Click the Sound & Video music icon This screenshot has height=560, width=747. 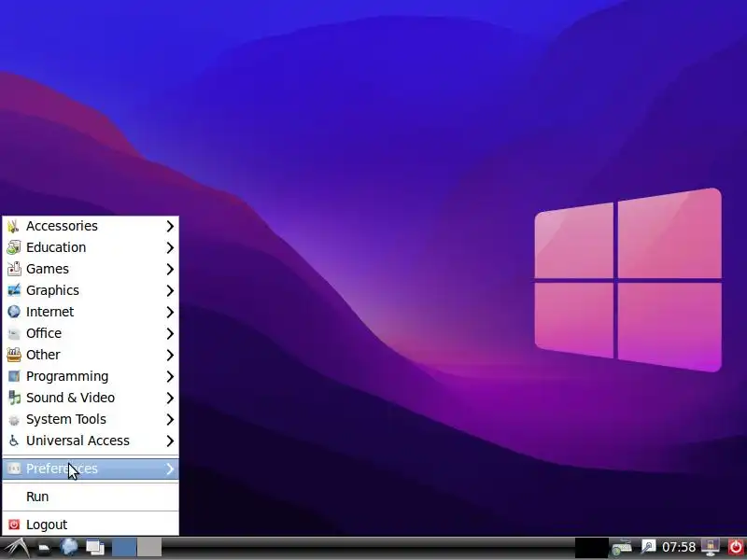(14, 398)
